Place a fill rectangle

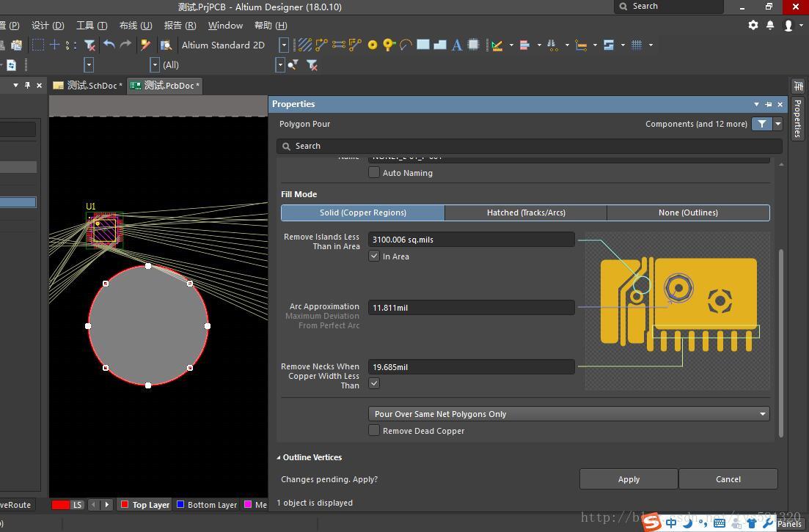(x=423, y=45)
